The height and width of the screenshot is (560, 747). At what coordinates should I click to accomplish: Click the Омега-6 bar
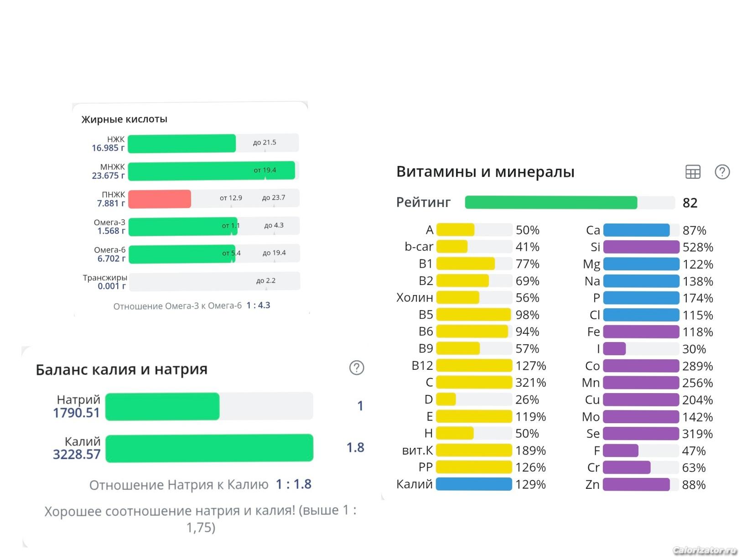point(182,254)
